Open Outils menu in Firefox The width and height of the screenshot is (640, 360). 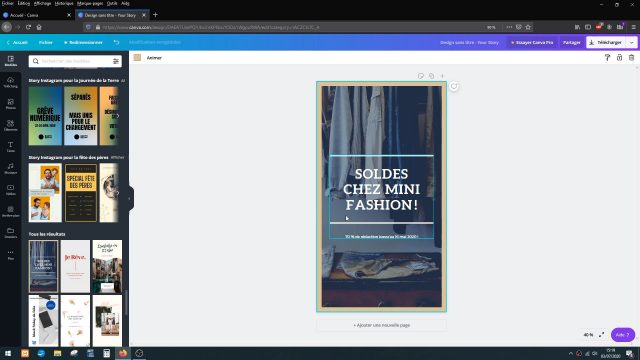[x=112, y=3]
